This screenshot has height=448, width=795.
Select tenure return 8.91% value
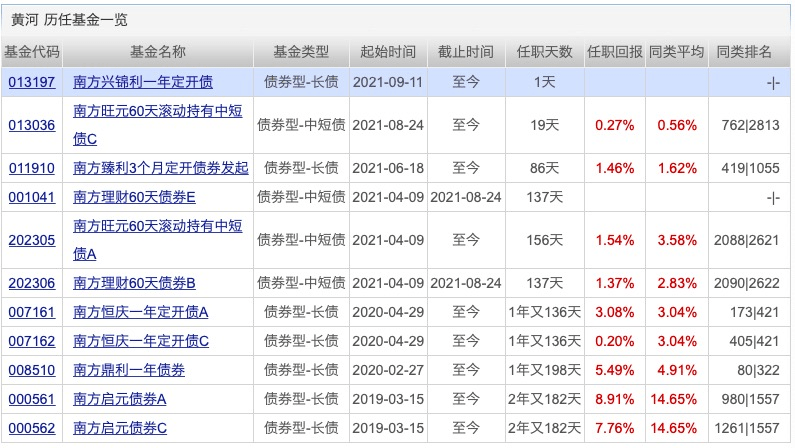(615, 399)
